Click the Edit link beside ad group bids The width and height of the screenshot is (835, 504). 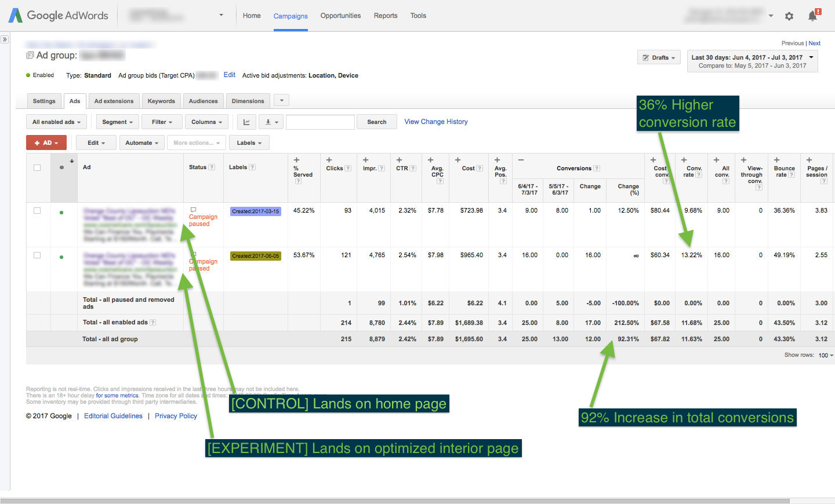coord(230,75)
